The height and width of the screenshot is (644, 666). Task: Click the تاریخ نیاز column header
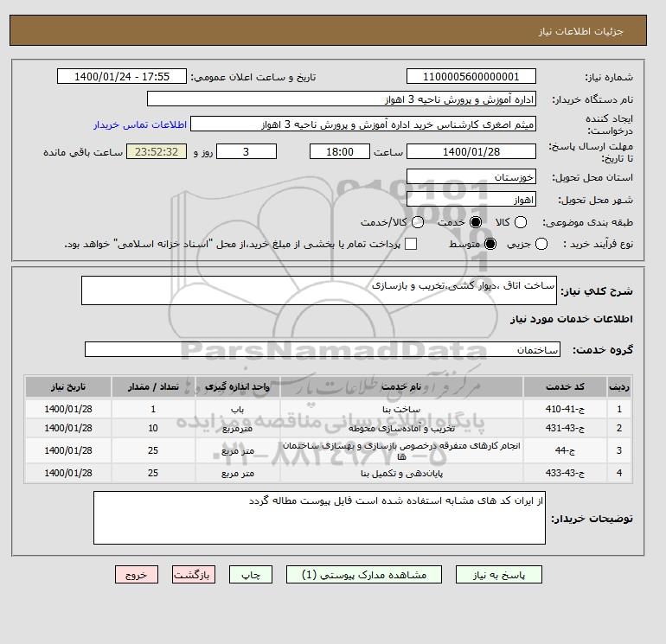68,386
